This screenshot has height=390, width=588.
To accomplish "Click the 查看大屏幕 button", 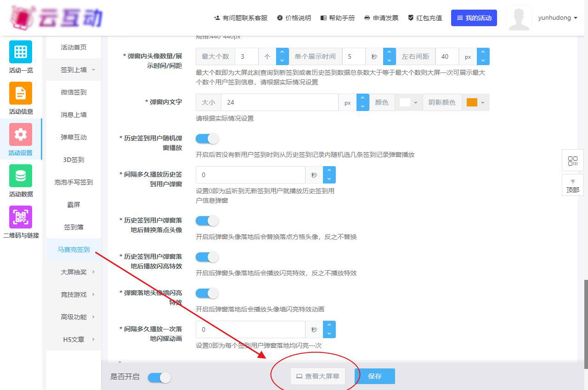I will [x=317, y=376].
